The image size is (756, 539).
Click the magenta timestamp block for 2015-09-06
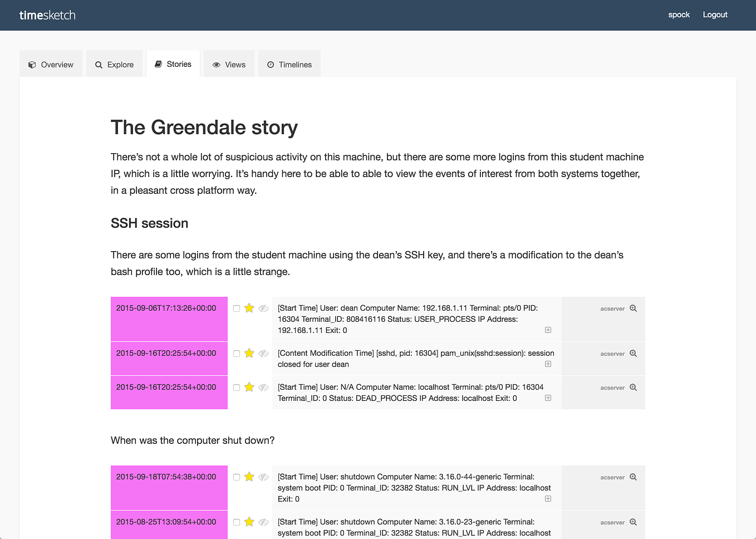(x=169, y=318)
